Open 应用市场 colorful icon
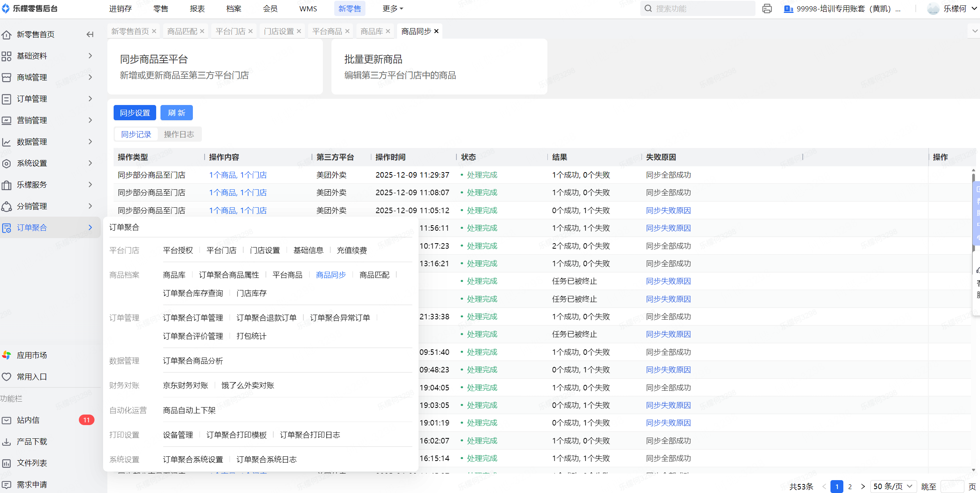The height and width of the screenshot is (493, 980). pos(7,355)
